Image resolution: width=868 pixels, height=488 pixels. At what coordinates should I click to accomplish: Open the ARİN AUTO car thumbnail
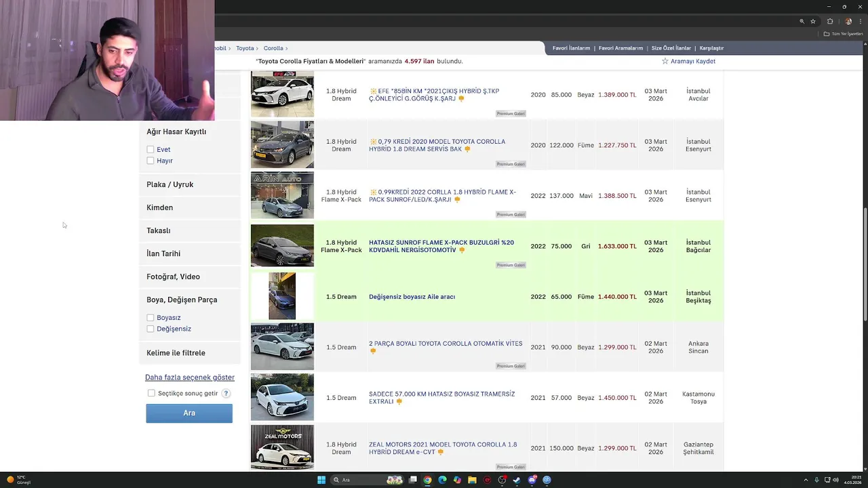coord(282,195)
